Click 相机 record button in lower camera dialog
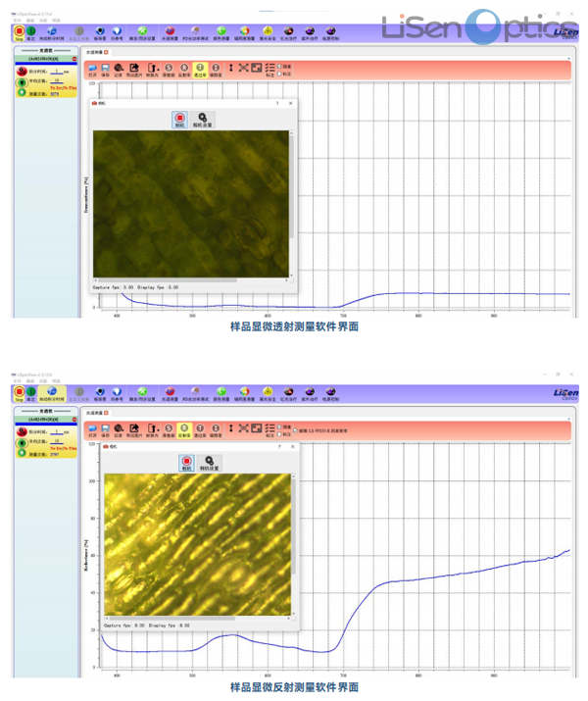The image size is (588, 701). pyautogui.click(x=186, y=463)
